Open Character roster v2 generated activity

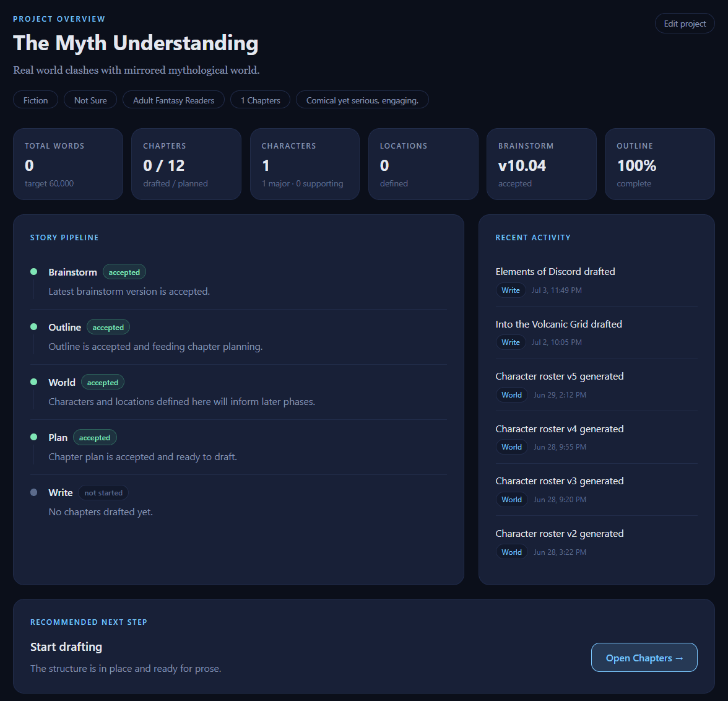tap(560, 533)
